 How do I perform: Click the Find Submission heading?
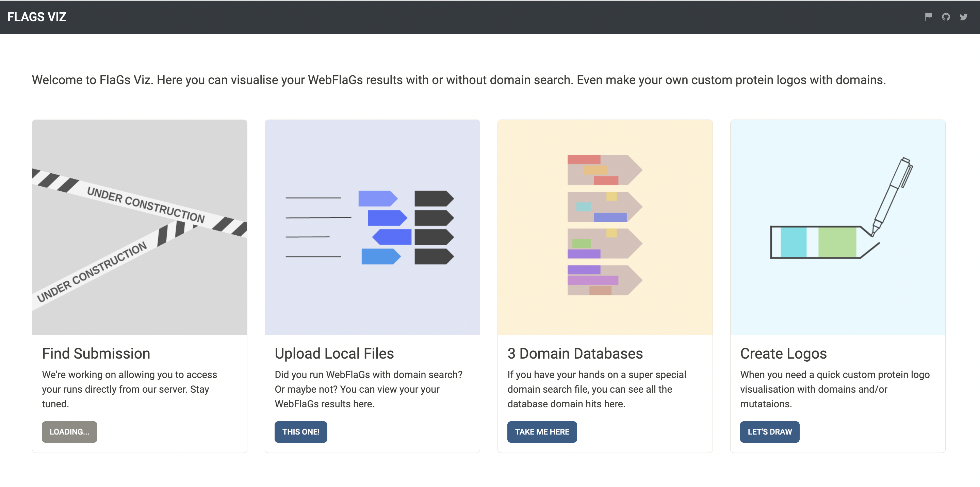(x=96, y=354)
